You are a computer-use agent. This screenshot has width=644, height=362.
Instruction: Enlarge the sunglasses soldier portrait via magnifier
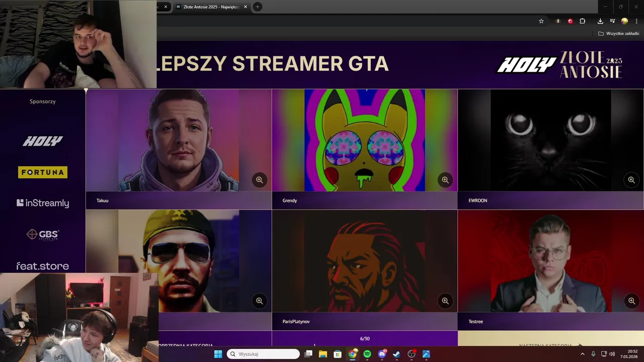pos(260,301)
